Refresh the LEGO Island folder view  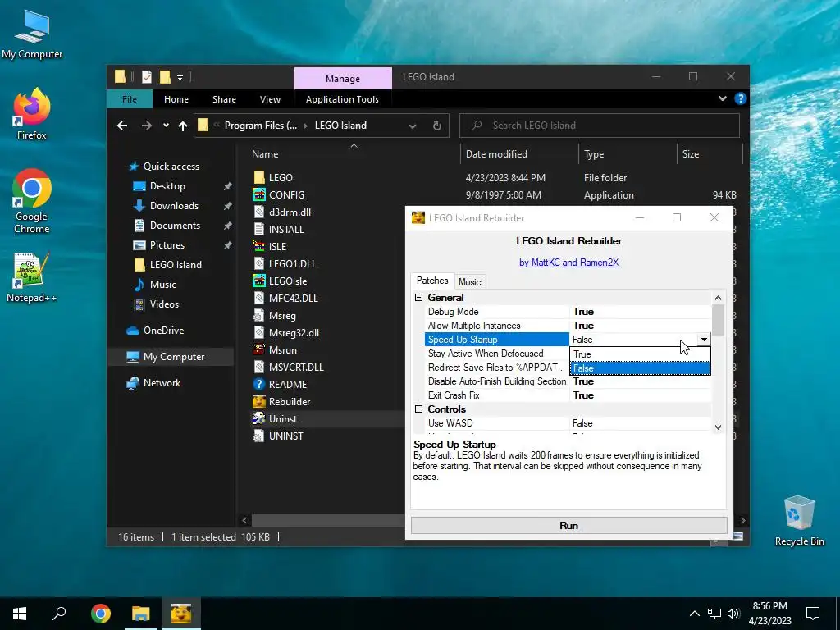pyautogui.click(x=437, y=126)
